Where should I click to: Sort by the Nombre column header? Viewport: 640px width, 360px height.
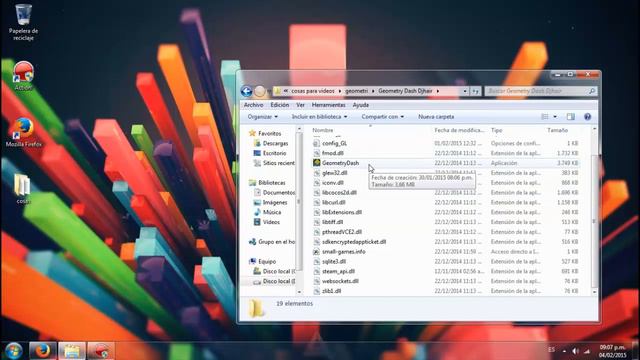click(x=322, y=130)
